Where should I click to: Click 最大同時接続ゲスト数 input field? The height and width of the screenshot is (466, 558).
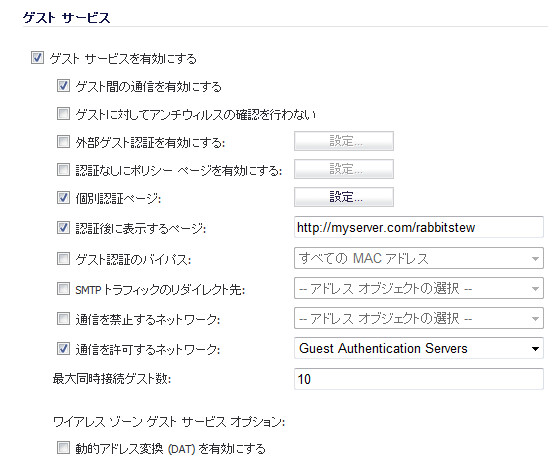tap(419, 379)
